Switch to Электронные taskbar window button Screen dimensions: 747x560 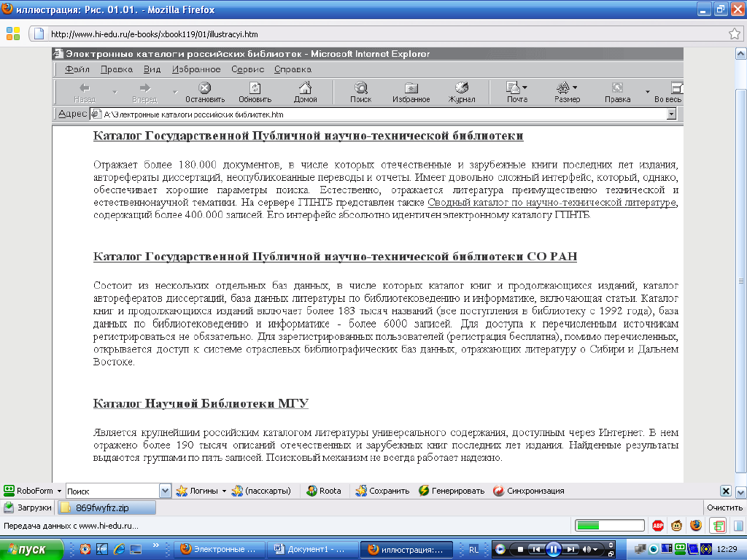(x=219, y=549)
